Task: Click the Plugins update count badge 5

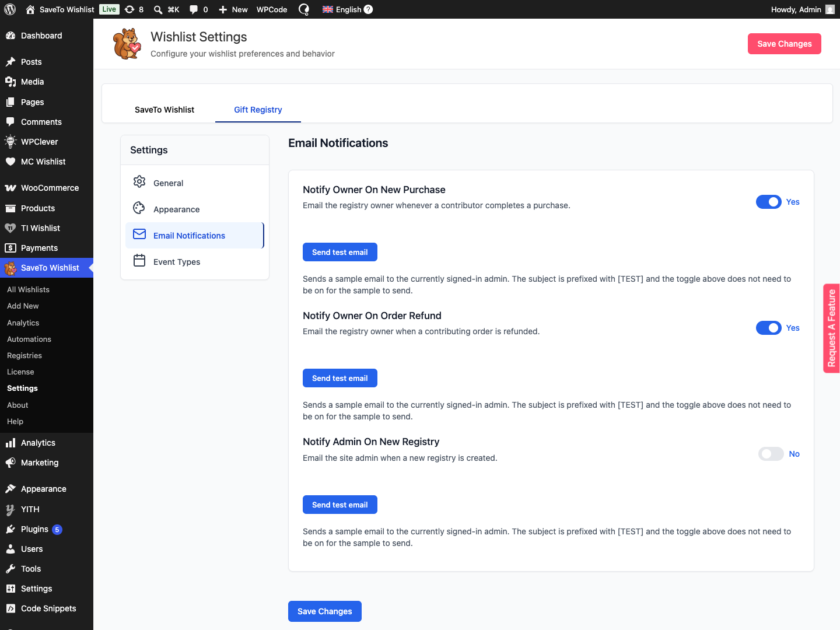Action: point(57,530)
